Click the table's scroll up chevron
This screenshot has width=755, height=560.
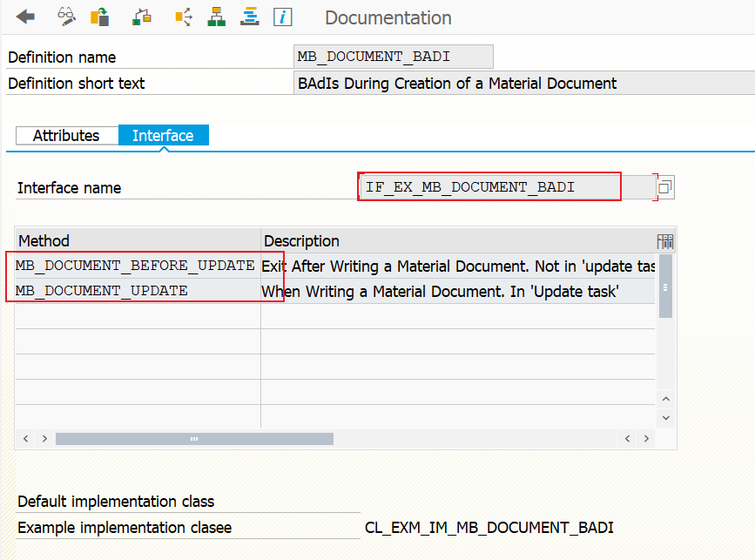click(x=666, y=399)
